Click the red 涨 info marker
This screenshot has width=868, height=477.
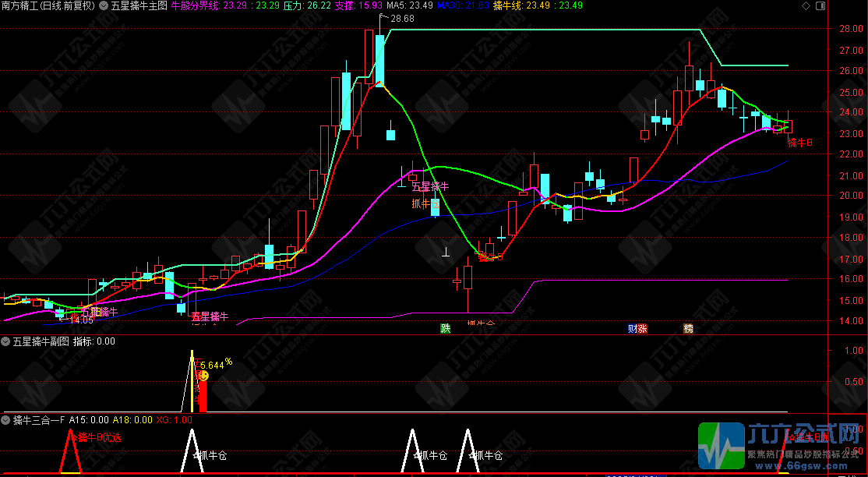(643, 328)
